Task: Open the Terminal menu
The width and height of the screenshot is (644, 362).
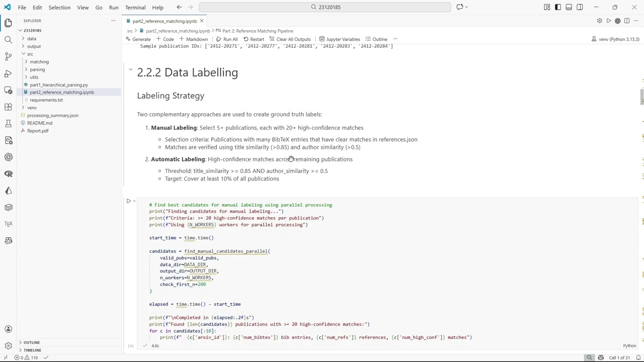Action: pyautogui.click(x=135, y=8)
